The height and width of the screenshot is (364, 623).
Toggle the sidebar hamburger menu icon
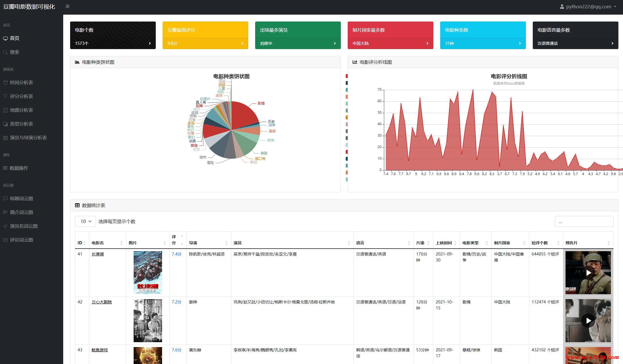[68, 6]
